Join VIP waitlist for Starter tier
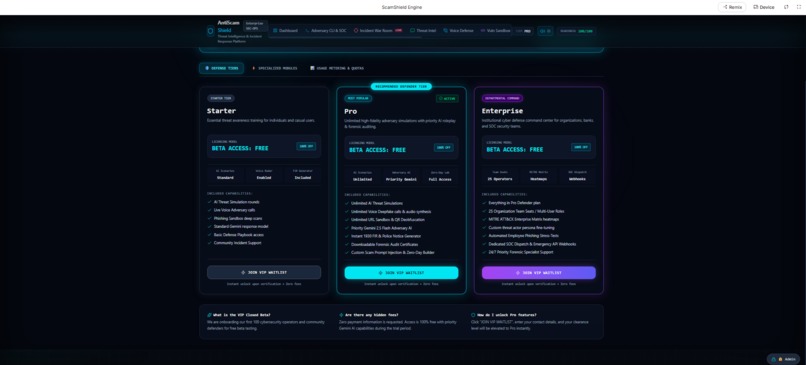This screenshot has height=365, width=806. click(264, 272)
